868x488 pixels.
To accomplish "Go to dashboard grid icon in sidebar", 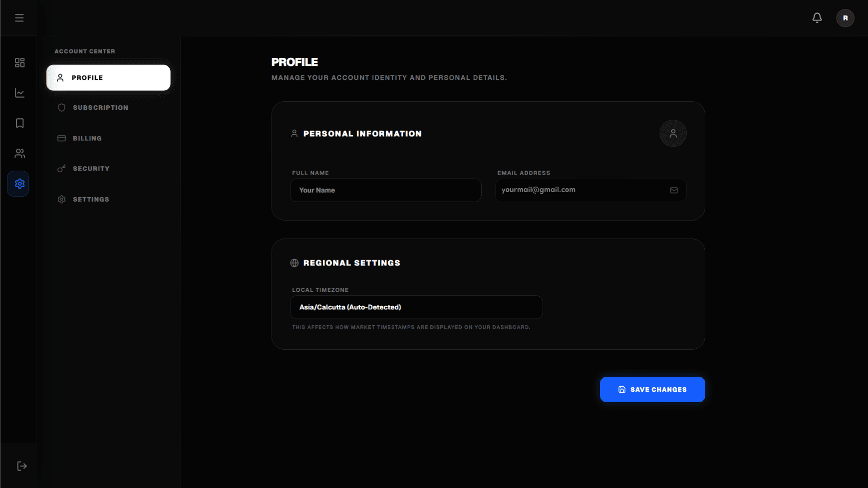I will [x=19, y=63].
